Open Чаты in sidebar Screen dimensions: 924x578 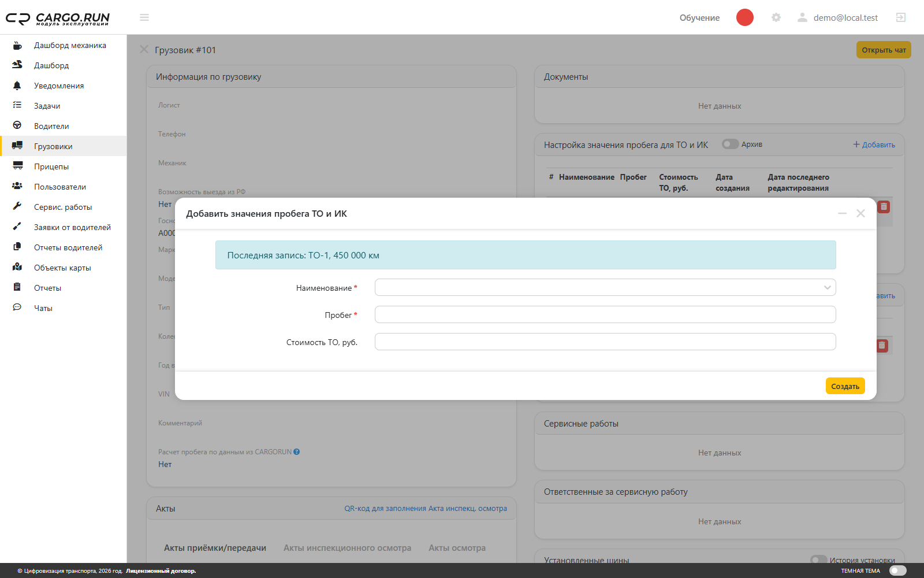(x=64, y=308)
